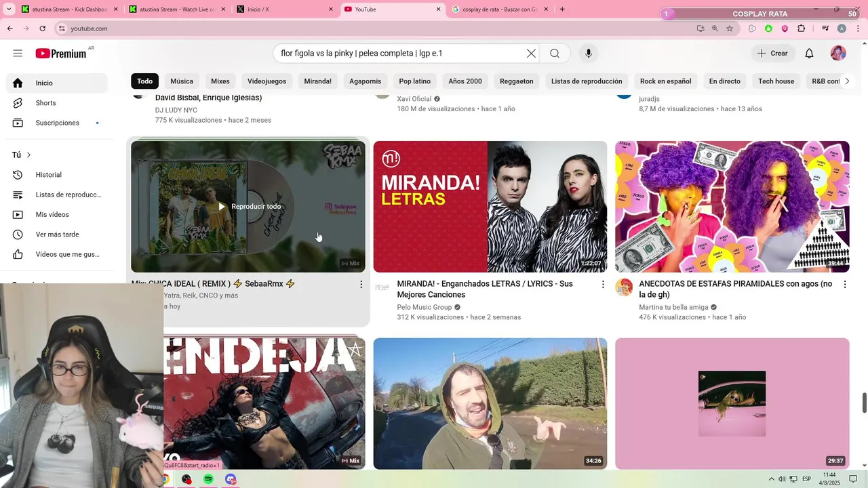Open the MIRANDA! Enganchados LETRAS title link
Image resolution: width=868 pixels, height=488 pixels.
pyautogui.click(x=485, y=289)
